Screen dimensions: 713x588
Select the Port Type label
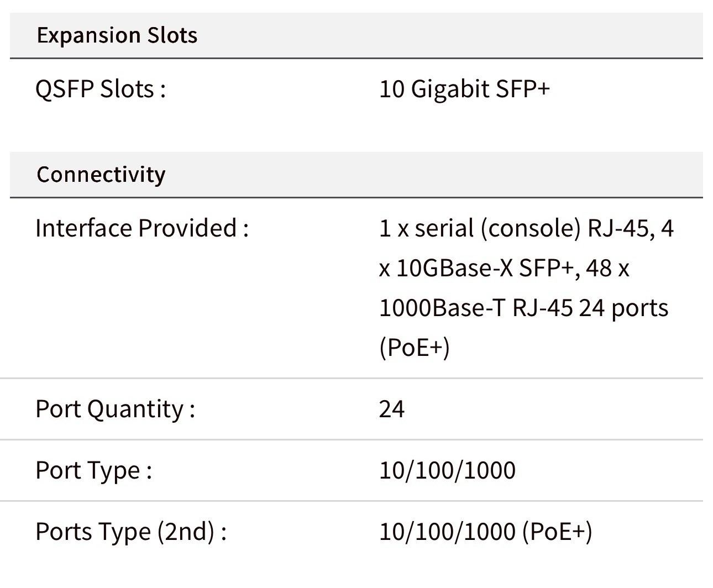tap(93, 471)
